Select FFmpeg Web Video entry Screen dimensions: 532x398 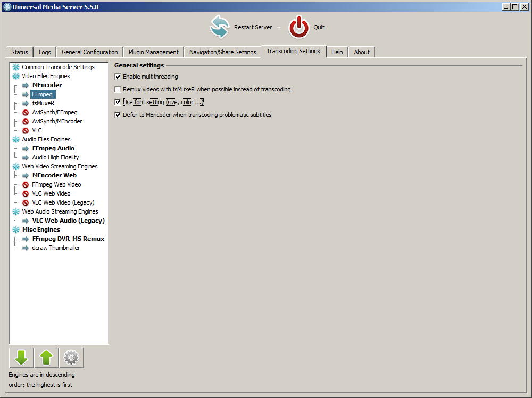coord(57,184)
